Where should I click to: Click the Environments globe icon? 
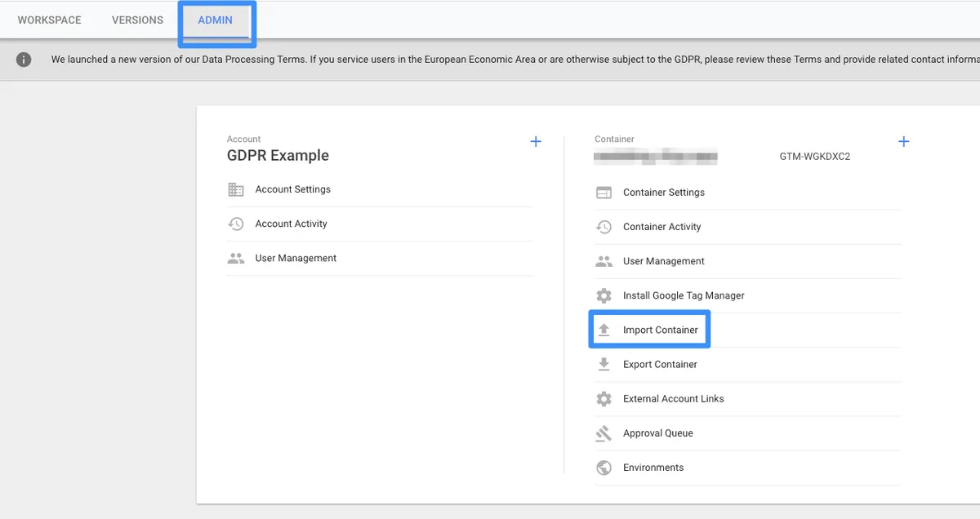point(604,468)
